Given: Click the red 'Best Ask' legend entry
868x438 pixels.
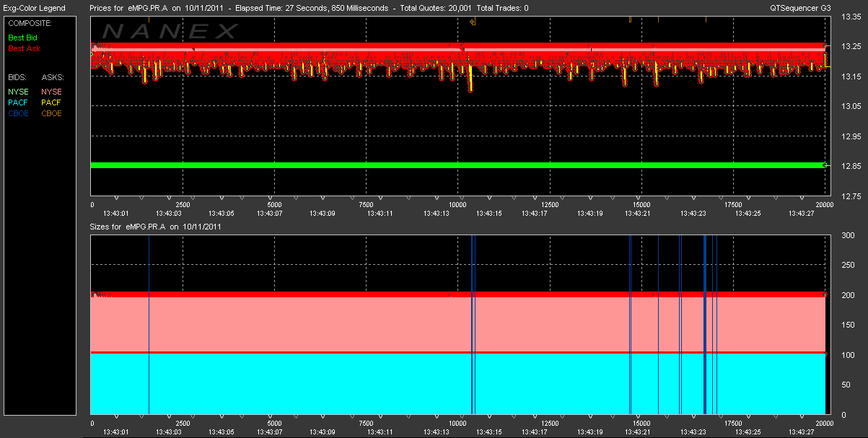Looking at the screenshot, I should tap(24, 48).
